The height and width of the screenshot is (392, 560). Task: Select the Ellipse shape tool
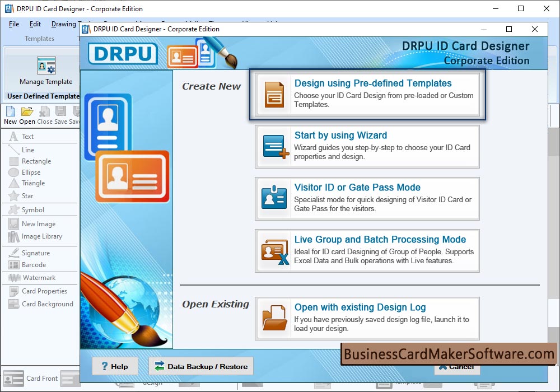click(x=24, y=172)
